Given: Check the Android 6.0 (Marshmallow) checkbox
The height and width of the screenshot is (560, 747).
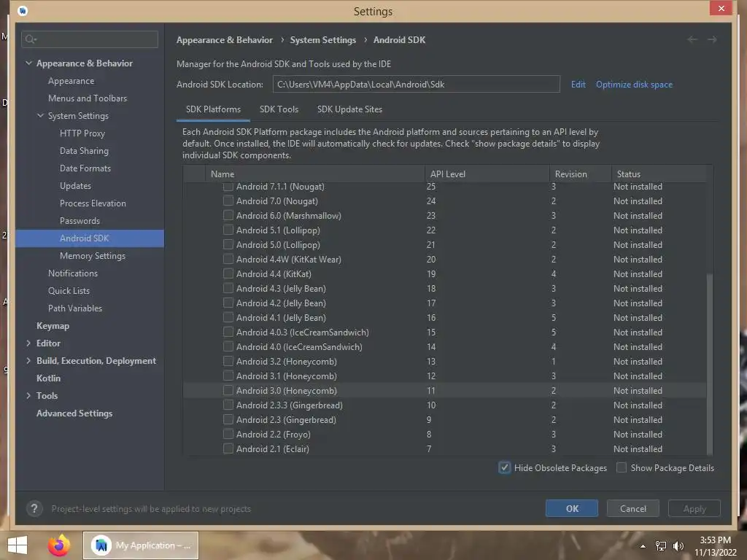Looking at the screenshot, I should pyautogui.click(x=228, y=215).
